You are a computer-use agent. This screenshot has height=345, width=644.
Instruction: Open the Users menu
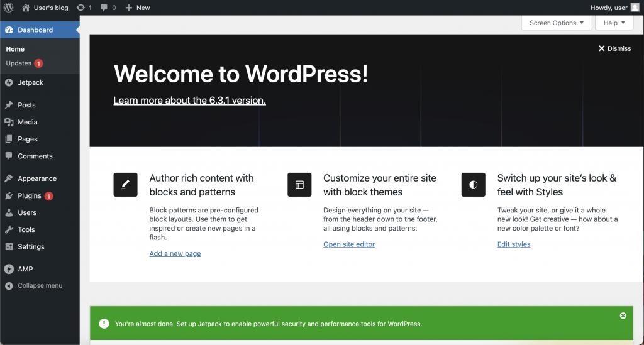(27, 212)
